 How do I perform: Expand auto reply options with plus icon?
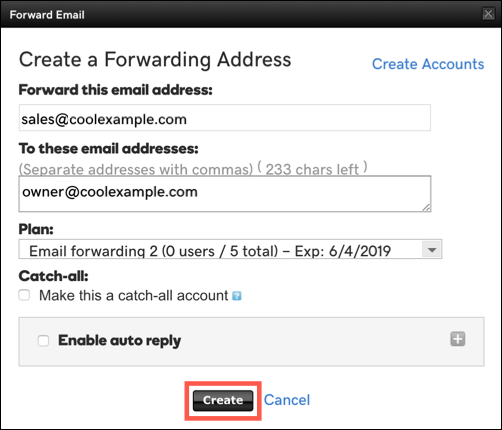click(458, 339)
